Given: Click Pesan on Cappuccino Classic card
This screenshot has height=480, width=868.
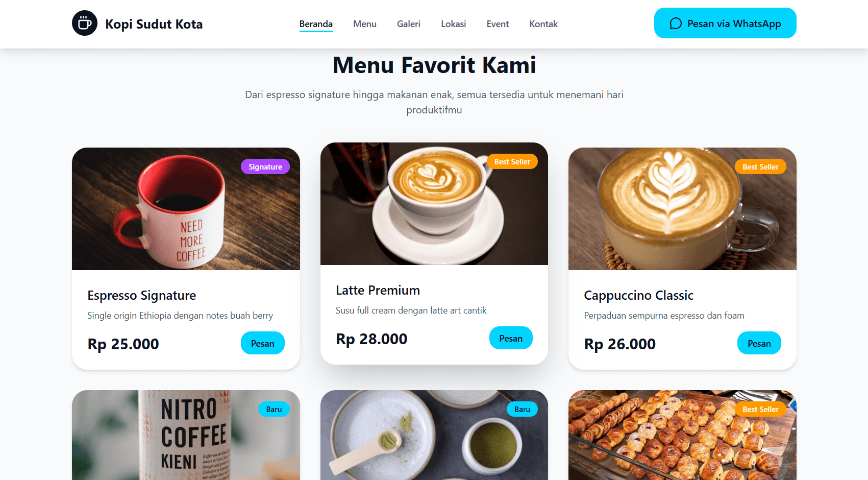Looking at the screenshot, I should [x=759, y=343].
